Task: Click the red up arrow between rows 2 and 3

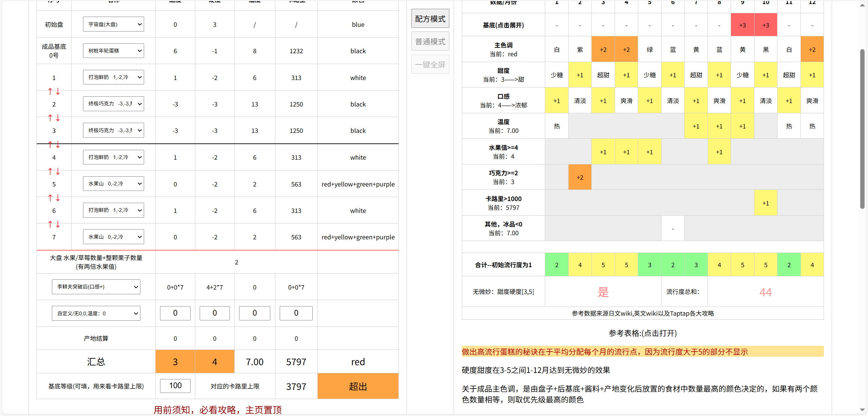Action: [x=50, y=118]
